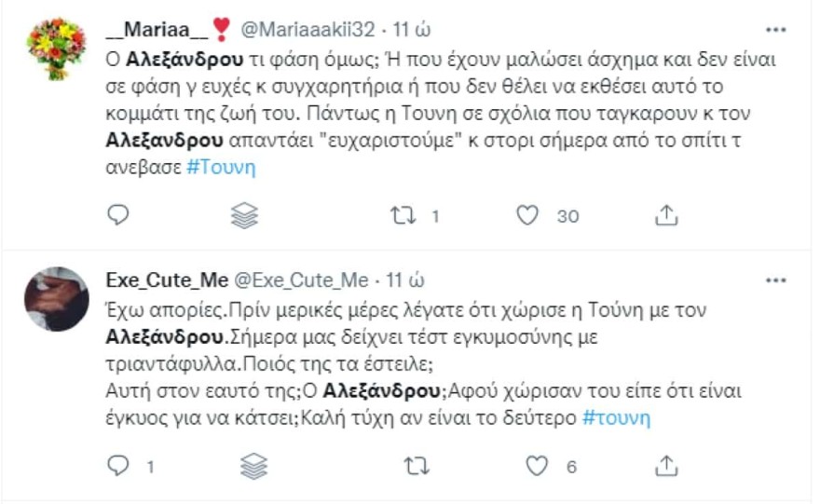The image size is (820, 504).
Task: Click the __Mariaa__ display name
Action: (158, 30)
